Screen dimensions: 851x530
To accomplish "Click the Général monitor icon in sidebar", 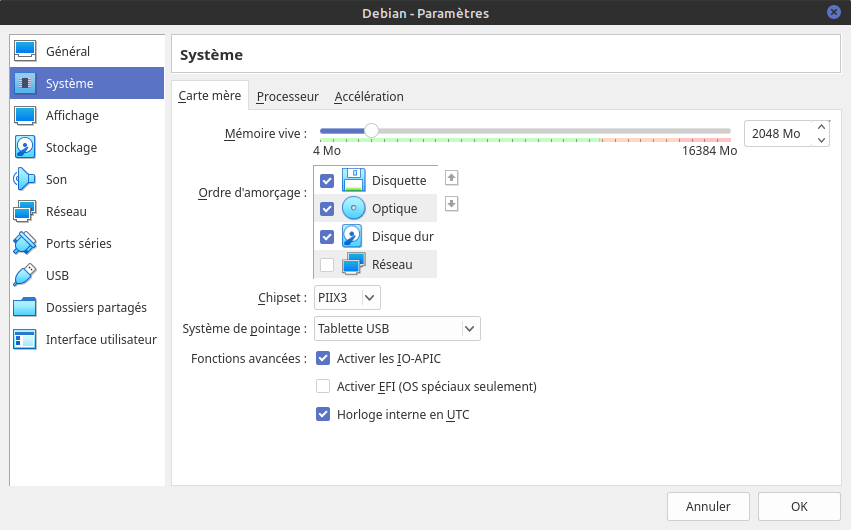I will coord(25,51).
